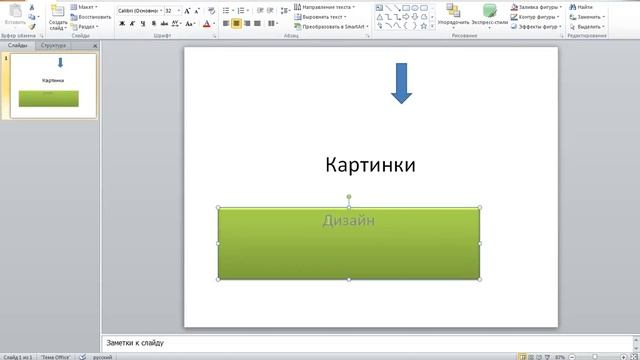Toggle right text alignment
This screenshot has height=360, width=640.
247,24
